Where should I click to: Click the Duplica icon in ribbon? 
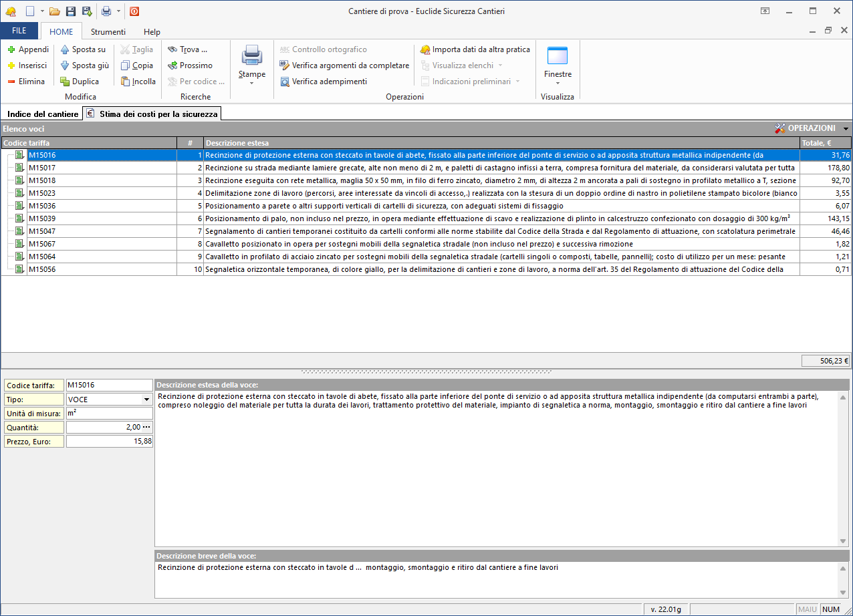pos(65,82)
